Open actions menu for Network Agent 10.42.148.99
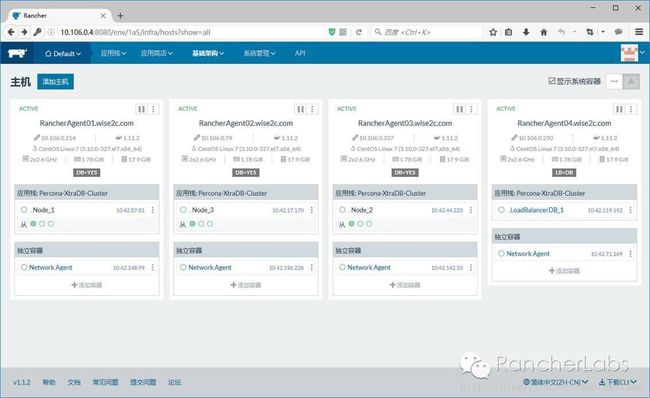Screen dimensions: 650x398 click(x=153, y=268)
